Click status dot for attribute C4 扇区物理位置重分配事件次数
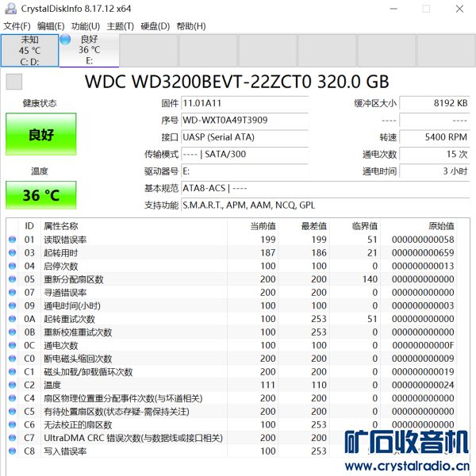476x476 pixels. click(12, 398)
